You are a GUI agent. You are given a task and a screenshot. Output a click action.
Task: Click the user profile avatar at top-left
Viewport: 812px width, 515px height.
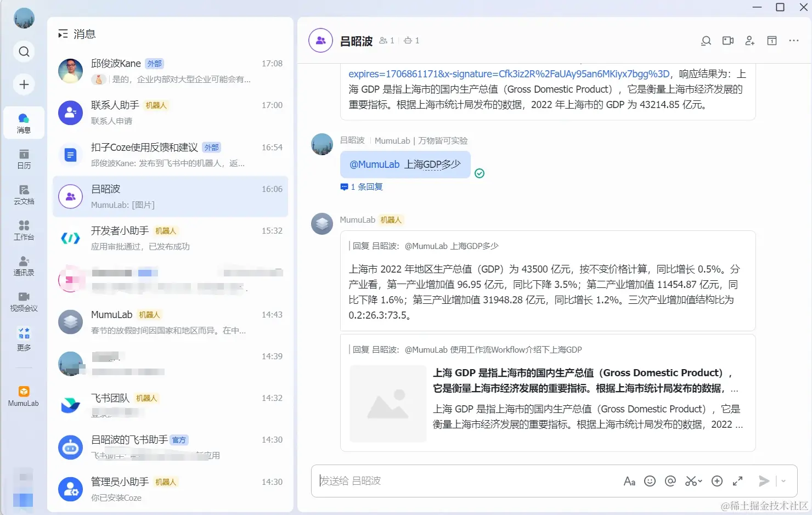24,18
